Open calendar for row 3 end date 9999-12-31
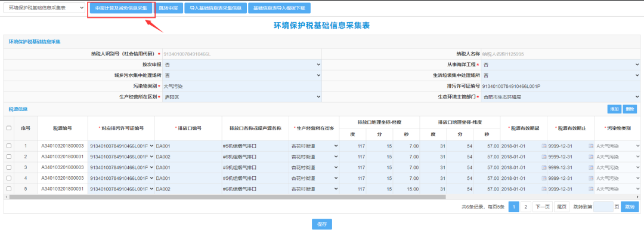The image size is (644, 236). [591, 168]
